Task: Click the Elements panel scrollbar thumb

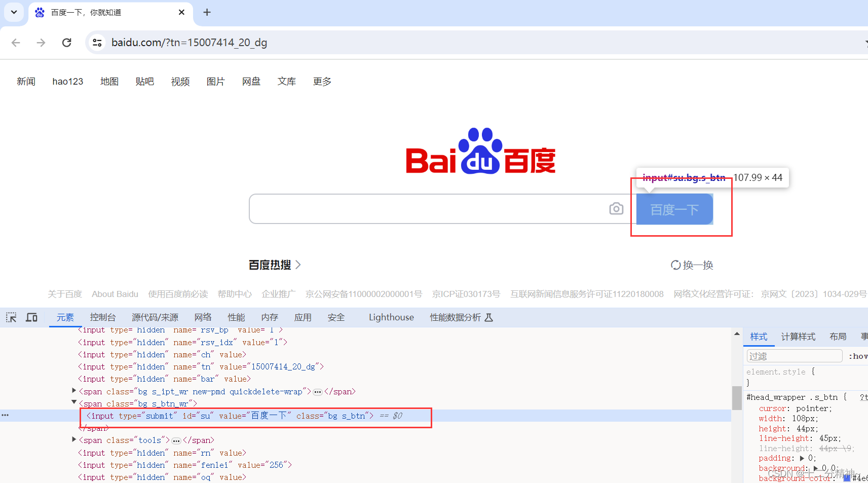Action: point(737,398)
